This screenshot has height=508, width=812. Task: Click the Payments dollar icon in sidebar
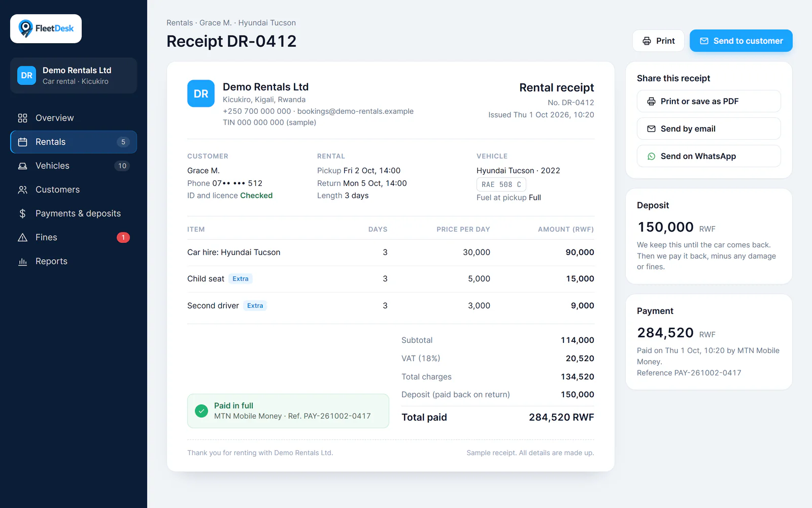22,213
